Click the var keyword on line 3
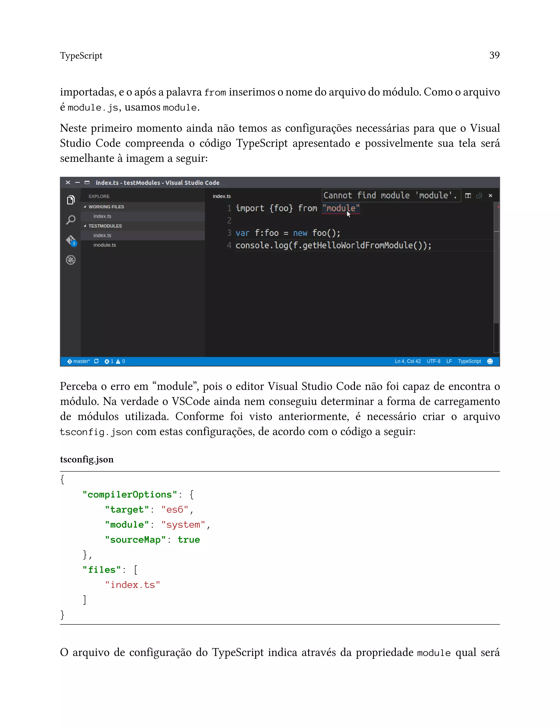 [242, 233]
